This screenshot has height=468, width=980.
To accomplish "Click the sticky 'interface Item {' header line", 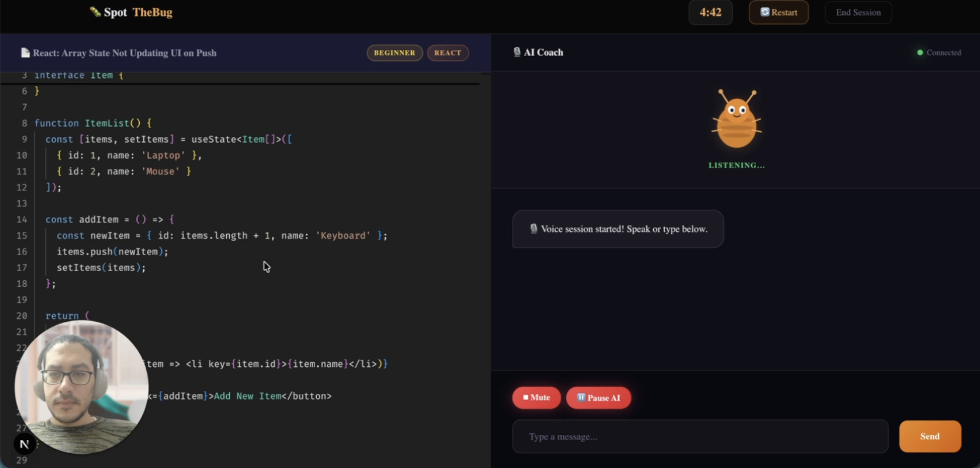I will pos(79,75).
